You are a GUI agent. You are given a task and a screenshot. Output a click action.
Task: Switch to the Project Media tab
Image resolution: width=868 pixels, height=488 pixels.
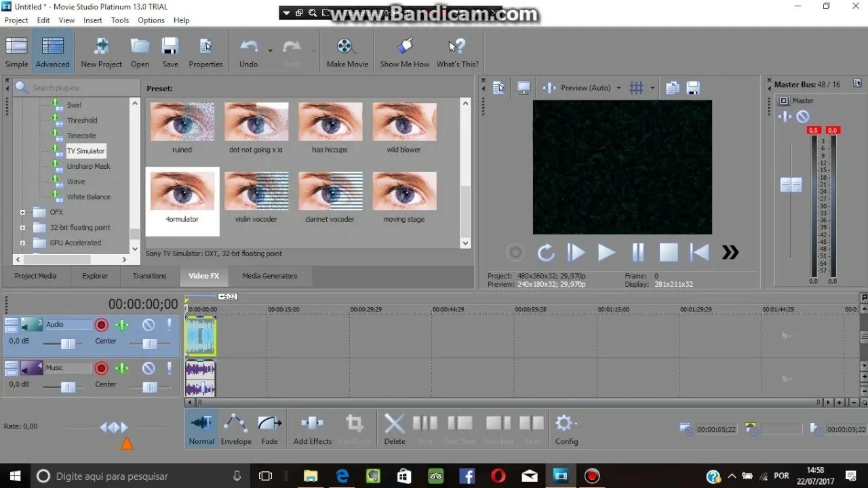(x=35, y=276)
